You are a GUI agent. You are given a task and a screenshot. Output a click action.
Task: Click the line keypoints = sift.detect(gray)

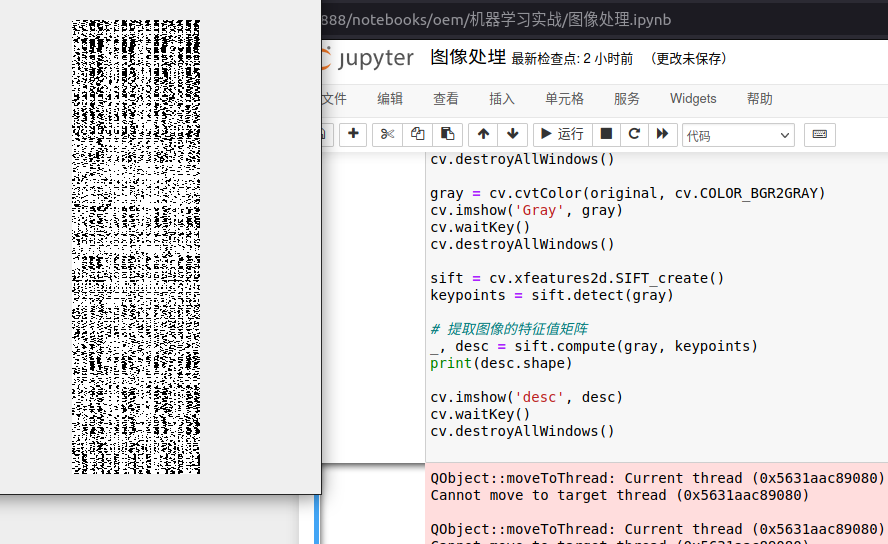point(552,295)
